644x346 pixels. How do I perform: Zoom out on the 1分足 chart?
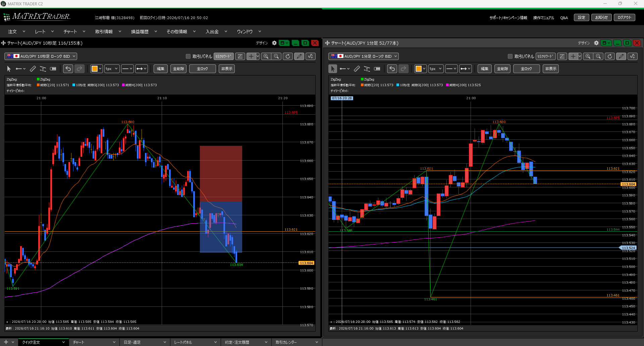tap(598, 56)
